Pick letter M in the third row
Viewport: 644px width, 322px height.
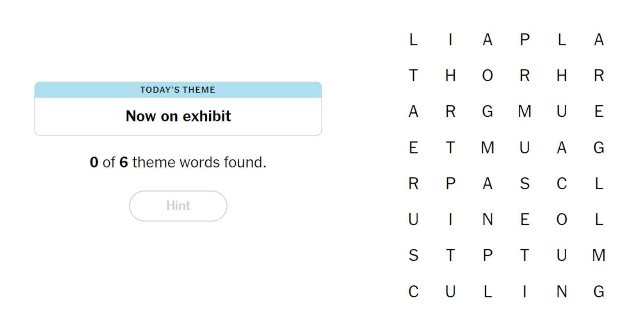pyautogui.click(x=525, y=112)
